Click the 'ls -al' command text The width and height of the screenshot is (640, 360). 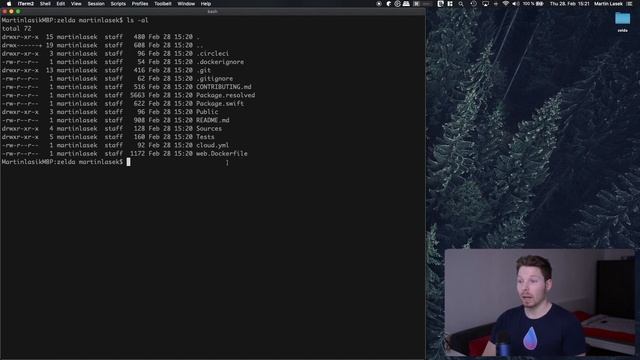(x=137, y=20)
